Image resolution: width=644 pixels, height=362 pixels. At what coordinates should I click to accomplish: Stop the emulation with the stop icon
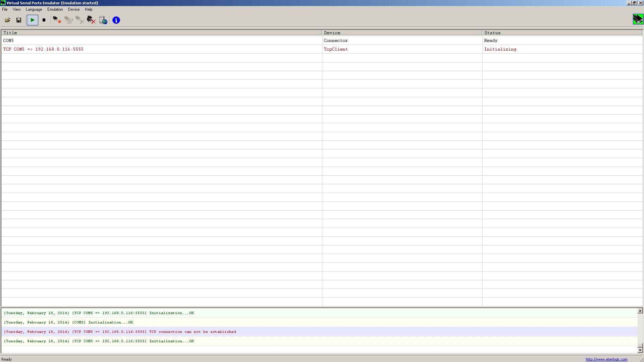pyautogui.click(x=44, y=20)
